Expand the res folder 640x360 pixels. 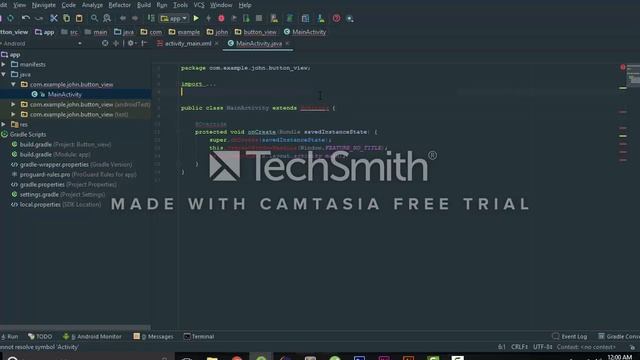(4, 124)
